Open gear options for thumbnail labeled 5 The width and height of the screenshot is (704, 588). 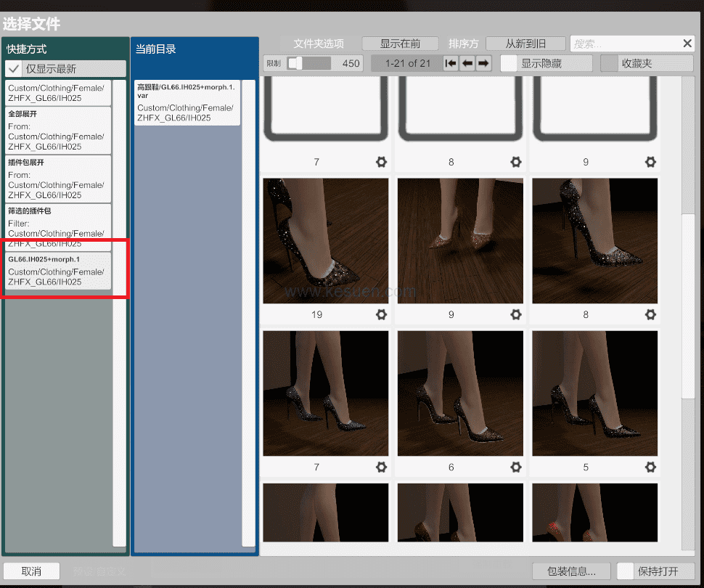[x=650, y=467]
